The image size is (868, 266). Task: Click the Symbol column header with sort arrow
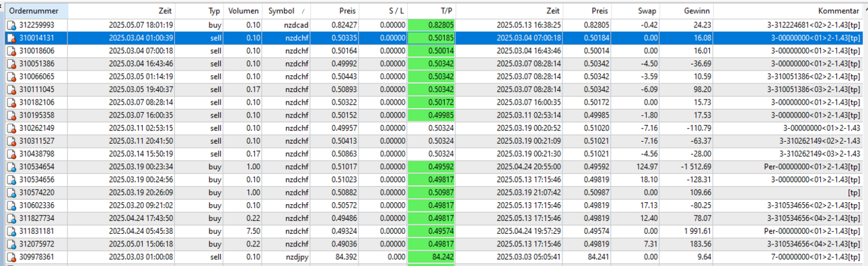pyautogui.click(x=286, y=11)
